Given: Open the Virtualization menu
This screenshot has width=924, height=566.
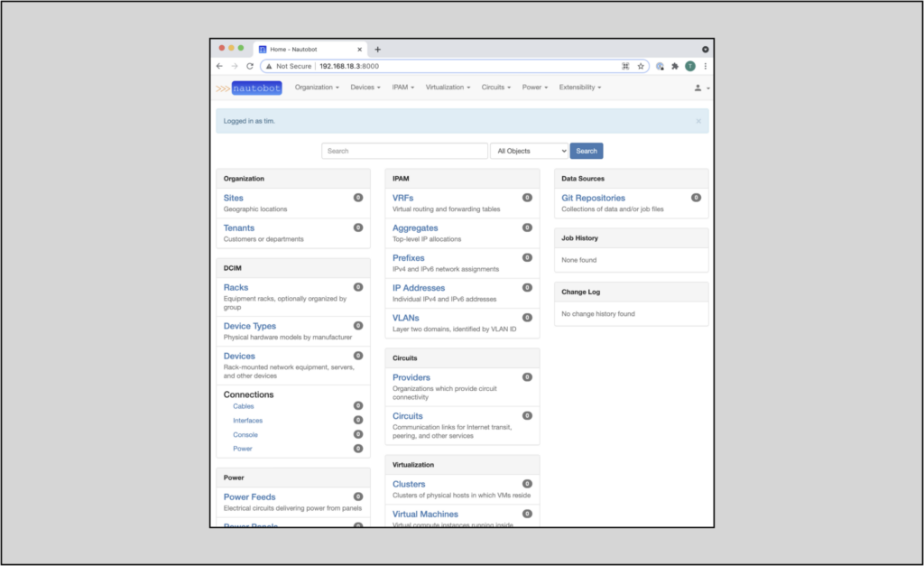Looking at the screenshot, I should click(x=448, y=88).
